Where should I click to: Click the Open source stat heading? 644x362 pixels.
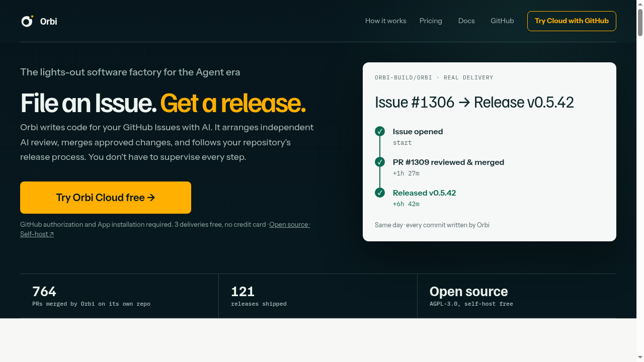coord(468,291)
